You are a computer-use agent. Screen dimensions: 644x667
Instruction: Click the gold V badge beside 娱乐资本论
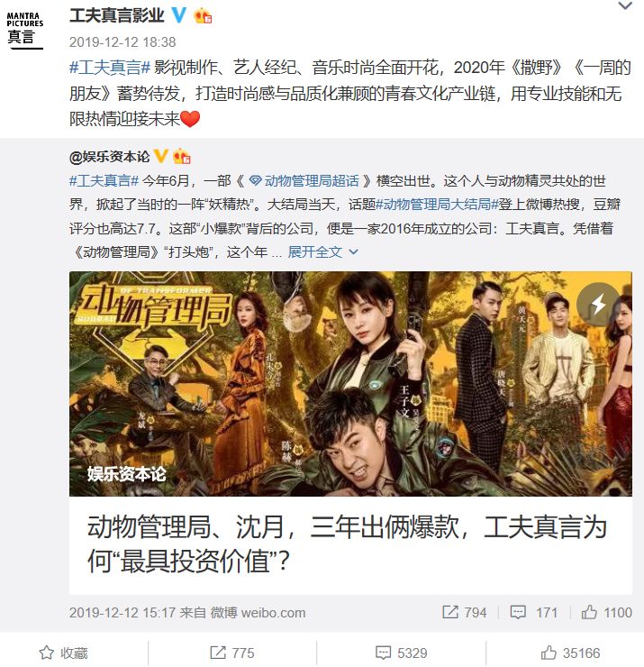pos(160,157)
